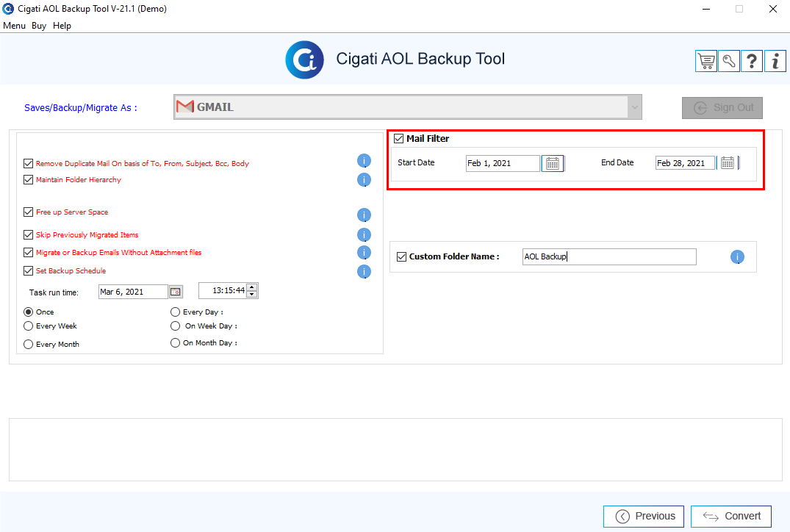Uncheck Remove Duplicate Mail checkbox
This screenshot has height=532, width=790.
28,163
